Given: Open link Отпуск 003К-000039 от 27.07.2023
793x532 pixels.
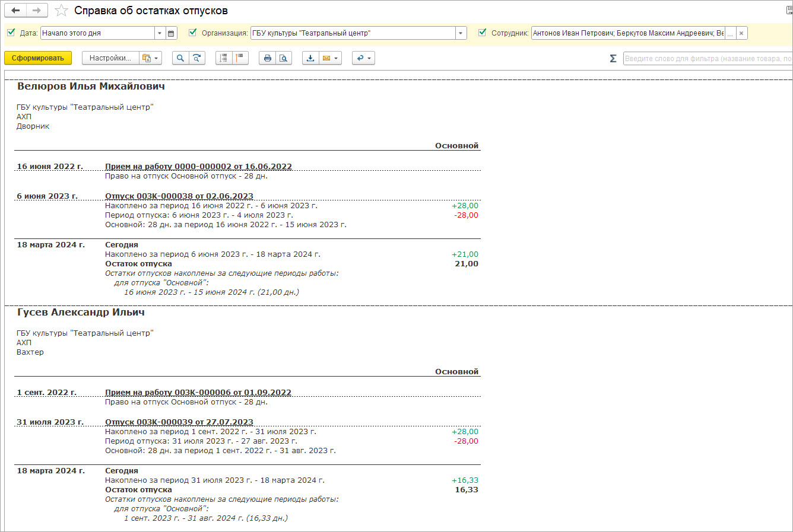Looking at the screenshot, I should [x=179, y=422].
